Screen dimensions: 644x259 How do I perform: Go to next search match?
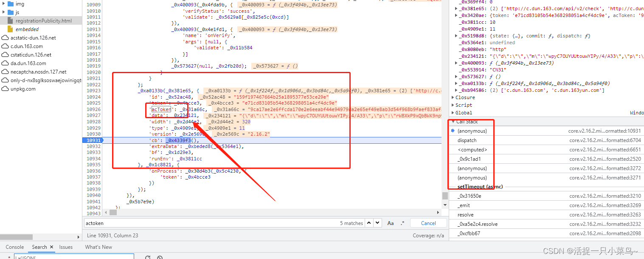tap(377, 223)
